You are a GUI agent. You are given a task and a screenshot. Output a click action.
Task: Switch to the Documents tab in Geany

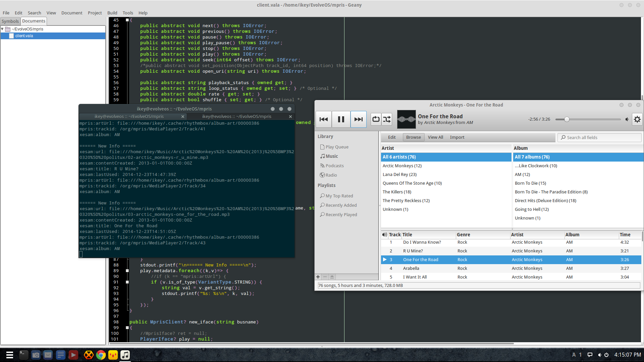pos(34,21)
